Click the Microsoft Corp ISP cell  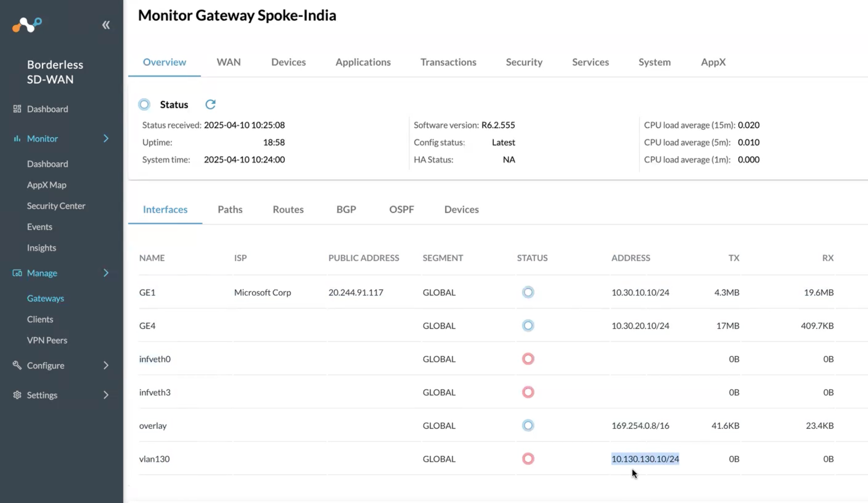262,292
